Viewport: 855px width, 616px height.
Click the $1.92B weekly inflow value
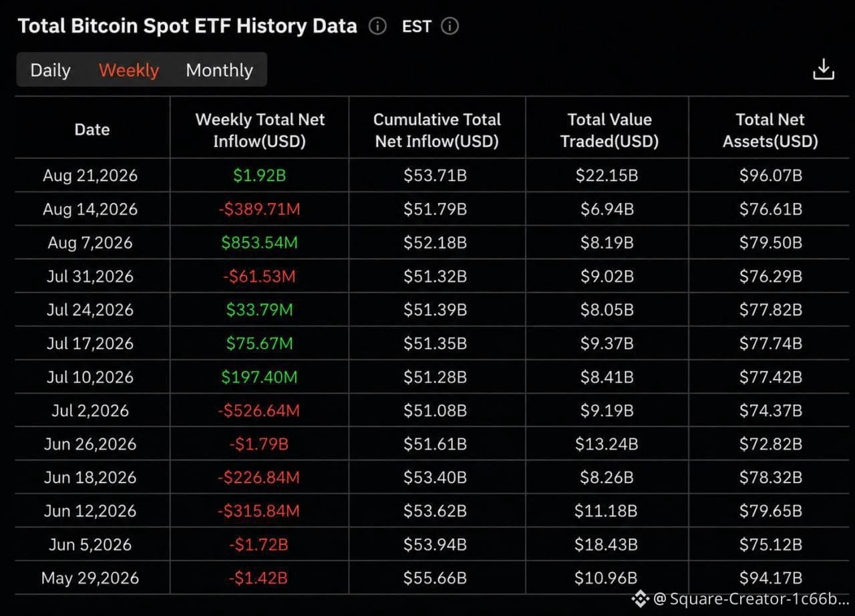coord(260,176)
